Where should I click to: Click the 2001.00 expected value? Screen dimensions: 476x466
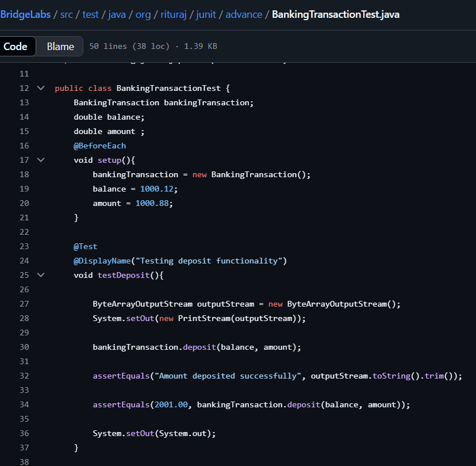pos(171,404)
